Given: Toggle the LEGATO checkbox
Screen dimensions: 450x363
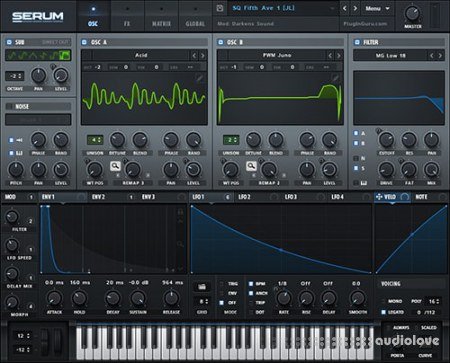Looking at the screenshot, I should 383,312.
